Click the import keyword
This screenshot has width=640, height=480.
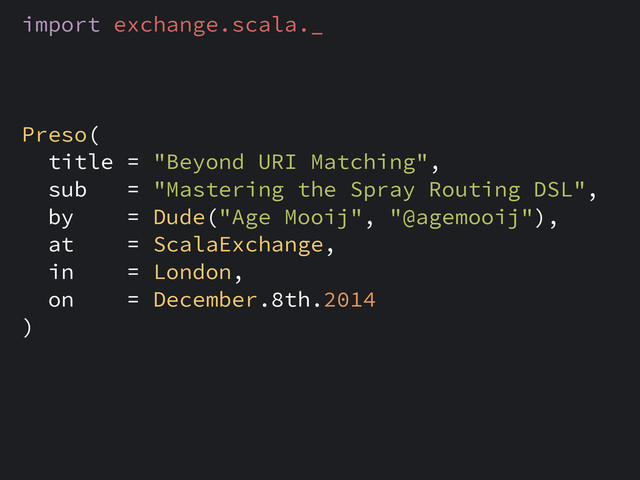click(x=61, y=25)
